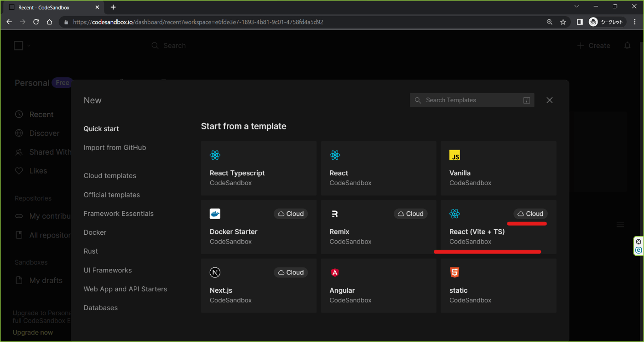This screenshot has width=644, height=342.
Task: Click the address bar URL
Action: [x=198, y=22]
